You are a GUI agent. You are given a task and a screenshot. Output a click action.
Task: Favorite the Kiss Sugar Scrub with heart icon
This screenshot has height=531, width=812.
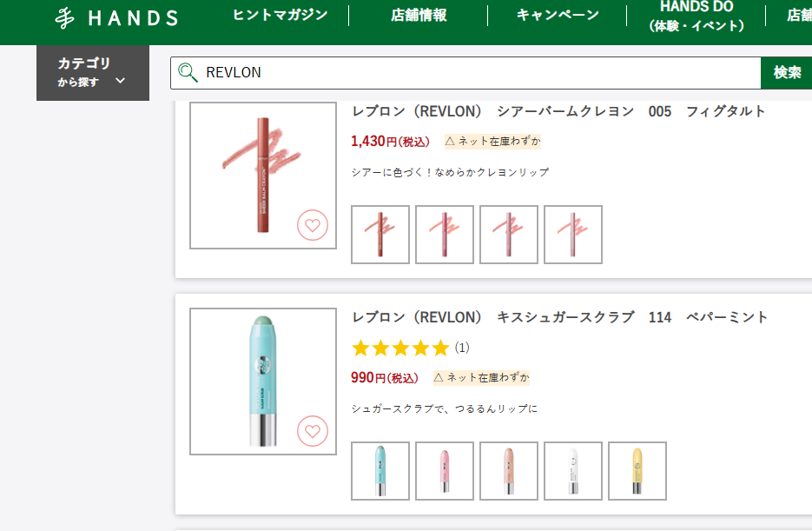313,431
